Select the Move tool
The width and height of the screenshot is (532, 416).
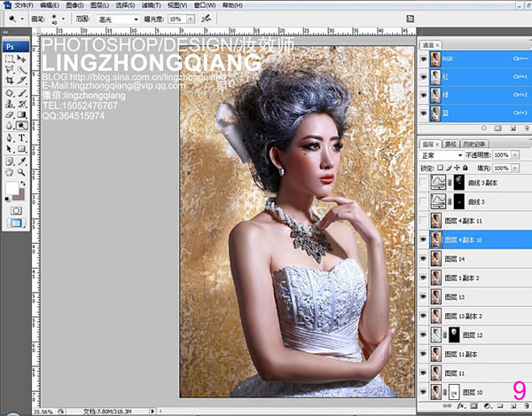(x=21, y=59)
